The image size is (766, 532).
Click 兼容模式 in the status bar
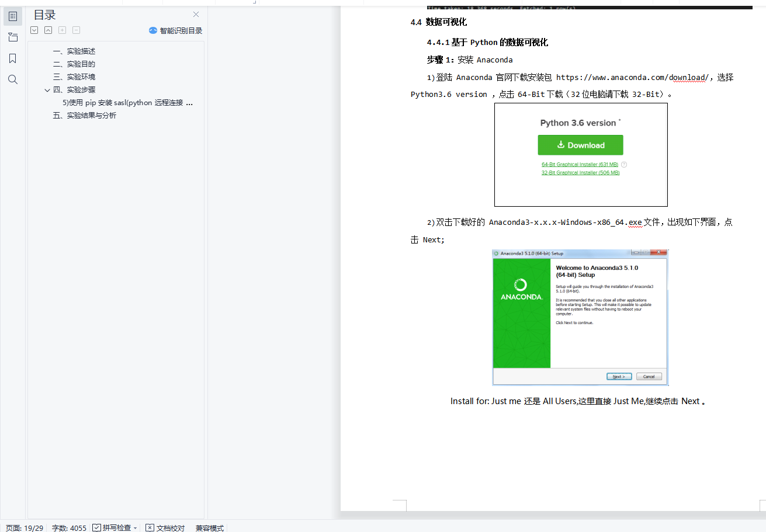(210, 528)
